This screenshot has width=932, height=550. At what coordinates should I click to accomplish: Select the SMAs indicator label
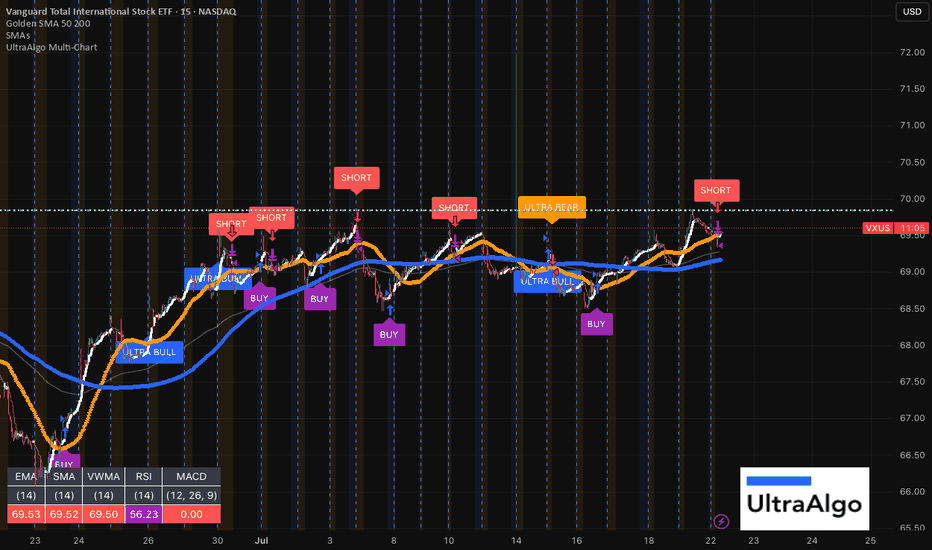tap(18, 35)
